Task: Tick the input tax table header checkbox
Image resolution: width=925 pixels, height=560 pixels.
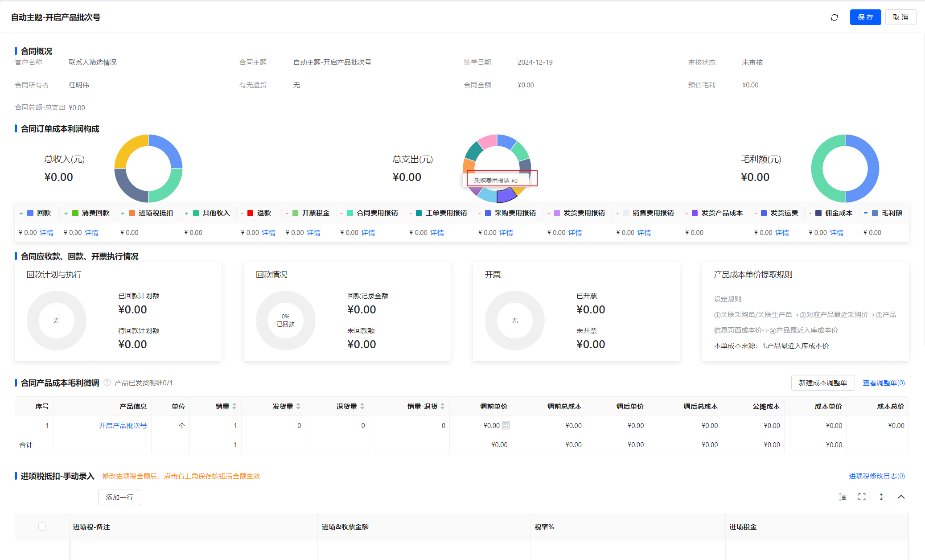Action: (x=42, y=527)
